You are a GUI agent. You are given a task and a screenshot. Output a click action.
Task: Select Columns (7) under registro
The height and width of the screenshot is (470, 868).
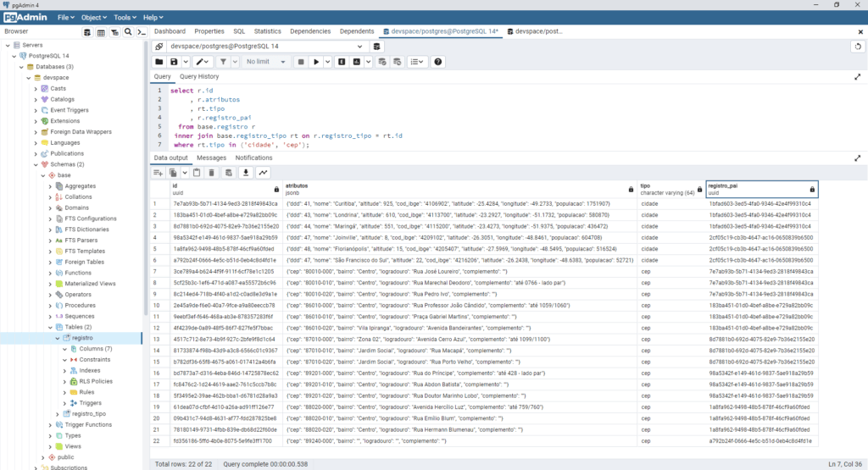95,349
